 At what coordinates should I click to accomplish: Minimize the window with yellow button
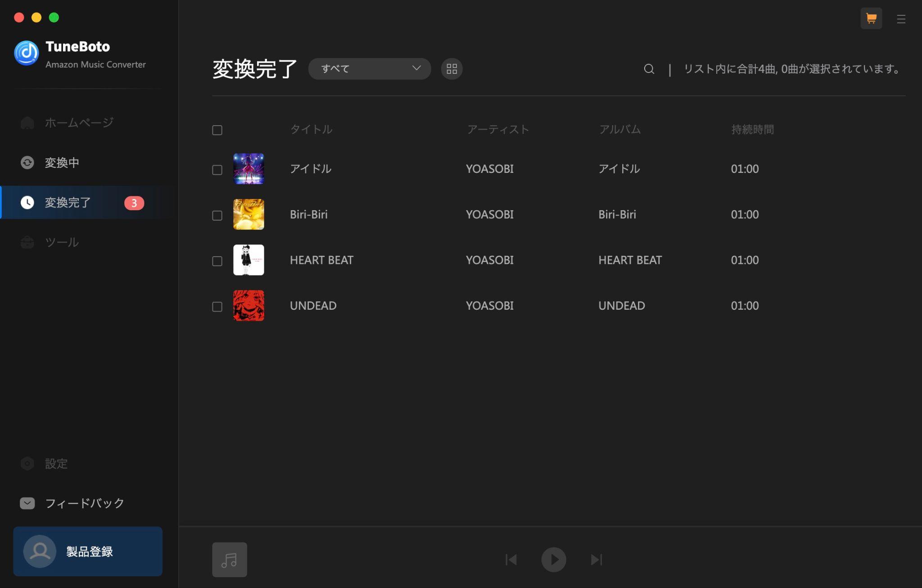pos(36,18)
